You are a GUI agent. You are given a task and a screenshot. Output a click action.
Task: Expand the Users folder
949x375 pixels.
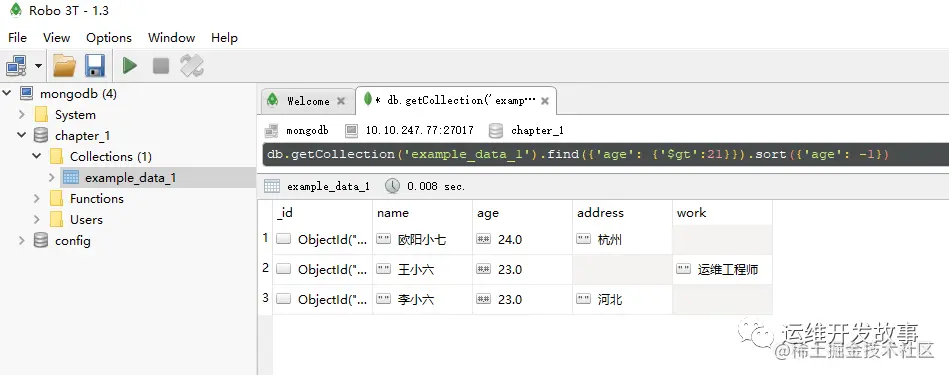coord(37,220)
